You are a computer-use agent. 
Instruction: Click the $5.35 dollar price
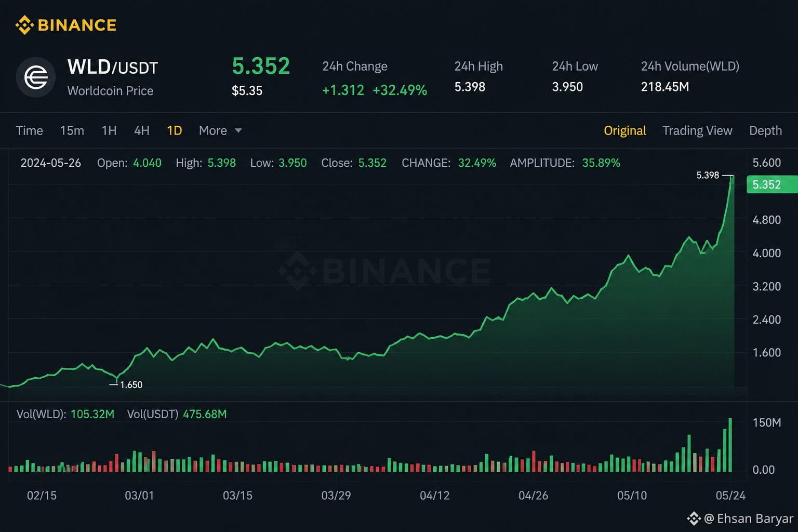tap(247, 91)
